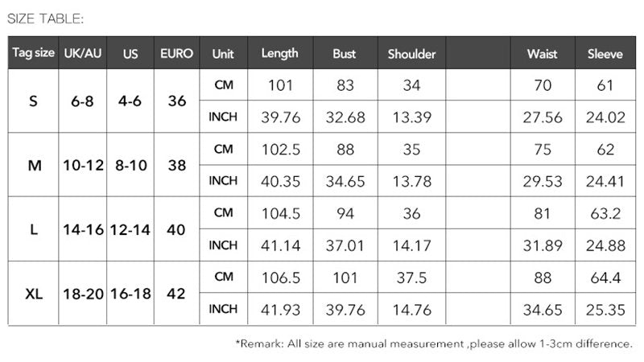The height and width of the screenshot is (362, 644).
Task: Click the UK/AU column header
Action: point(83,54)
